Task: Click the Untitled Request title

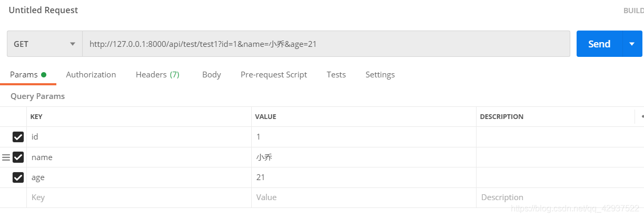Action: (x=43, y=10)
